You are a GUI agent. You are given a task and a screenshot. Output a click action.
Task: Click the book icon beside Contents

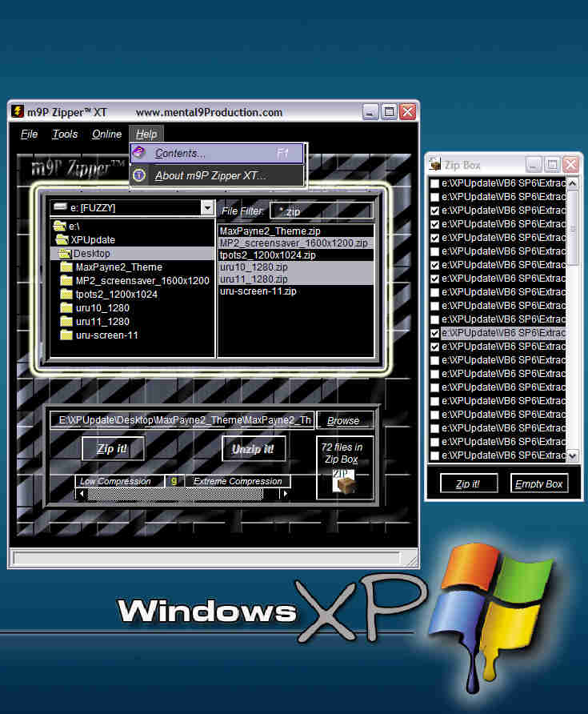point(138,153)
